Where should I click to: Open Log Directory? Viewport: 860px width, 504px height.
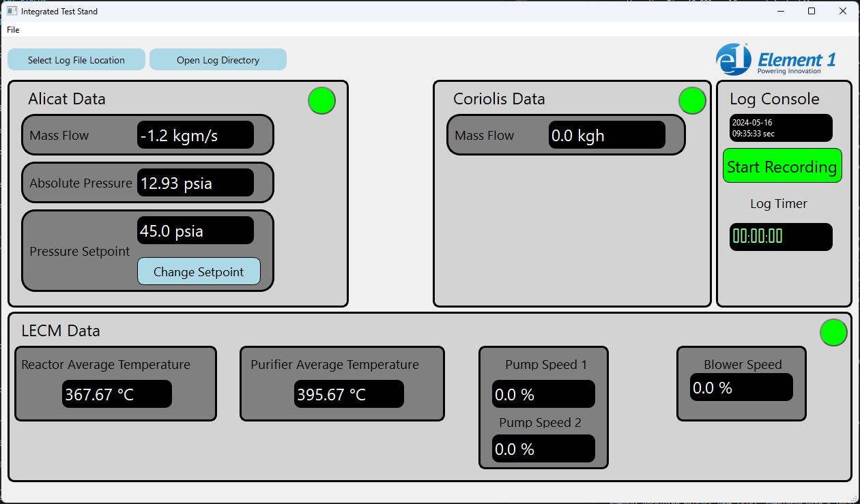(x=218, y=59)
